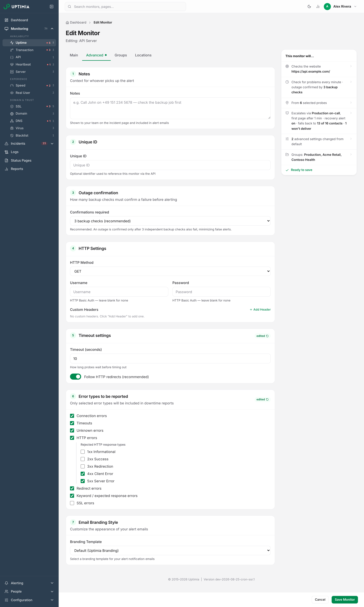Enable the SSL errors checkbox
The width and height of the screenshot is (364, 607).
(72, 503)
